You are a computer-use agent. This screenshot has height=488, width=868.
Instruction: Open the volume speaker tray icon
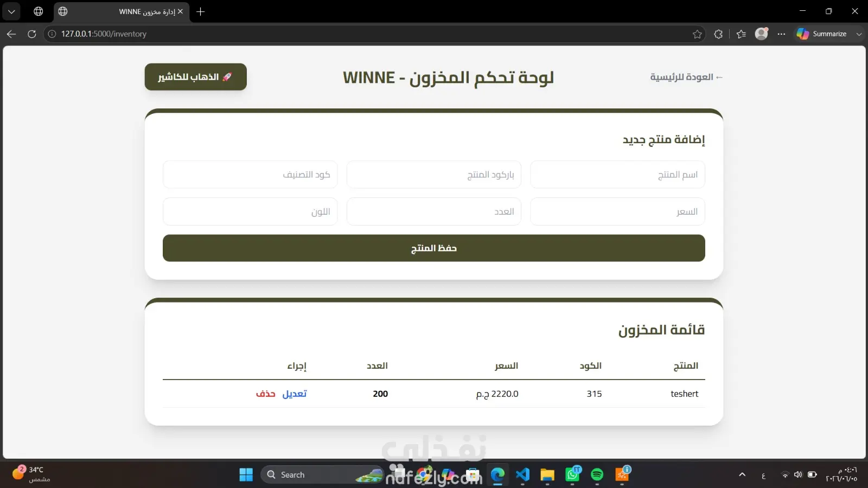[x=798, y=475]
